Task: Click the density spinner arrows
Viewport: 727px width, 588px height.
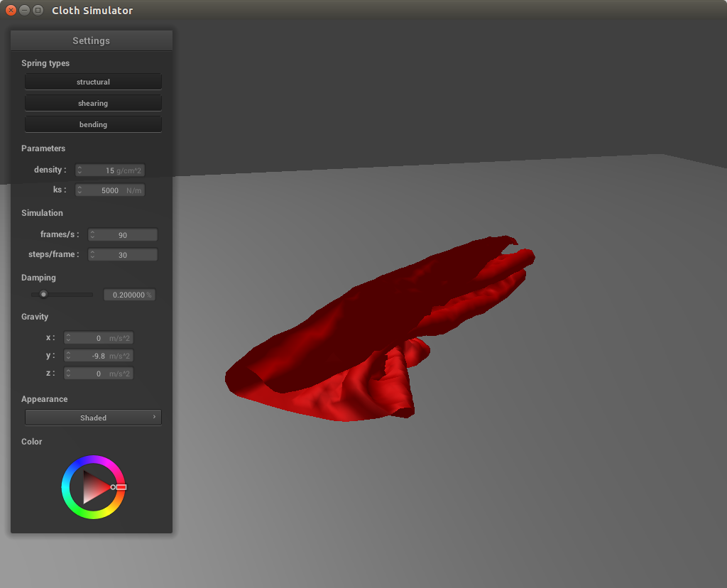Action: click(80, 170)
